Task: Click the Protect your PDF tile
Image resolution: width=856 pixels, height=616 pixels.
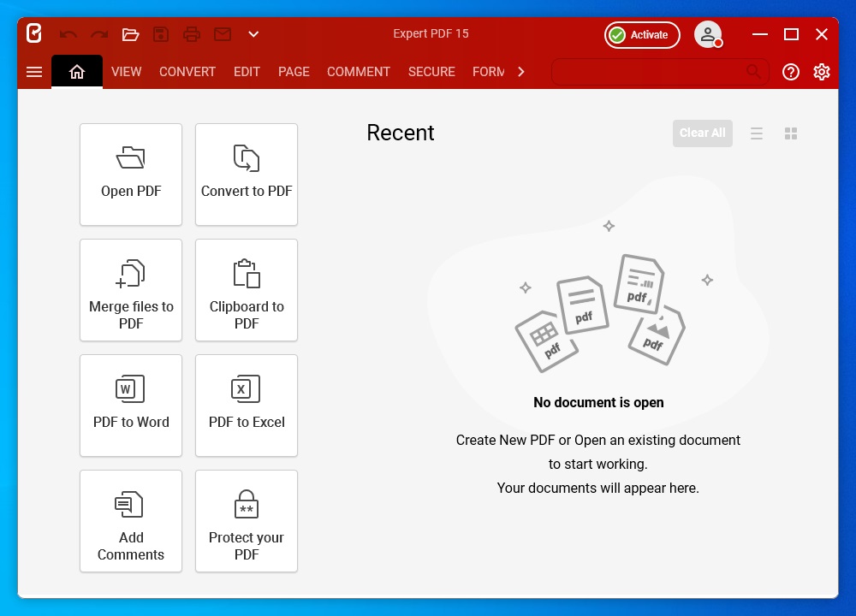Action: tap(247, 522)
